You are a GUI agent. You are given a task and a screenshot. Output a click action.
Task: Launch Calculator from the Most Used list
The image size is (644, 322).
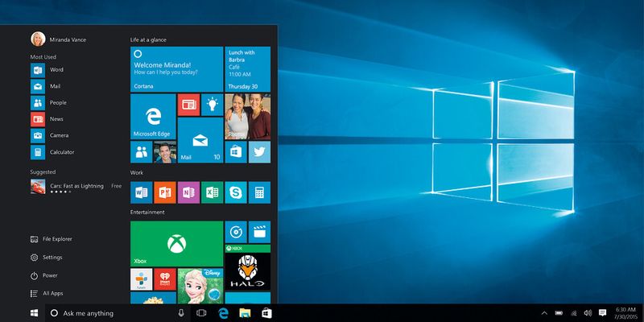tap(52, 152)
